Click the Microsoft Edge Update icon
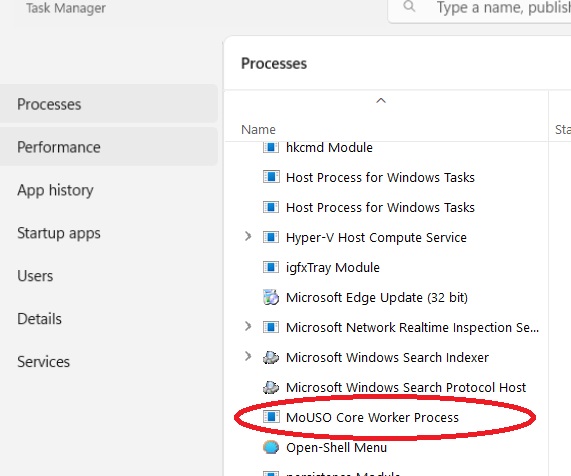Screen dimensions: 571x476 [271, 297]
